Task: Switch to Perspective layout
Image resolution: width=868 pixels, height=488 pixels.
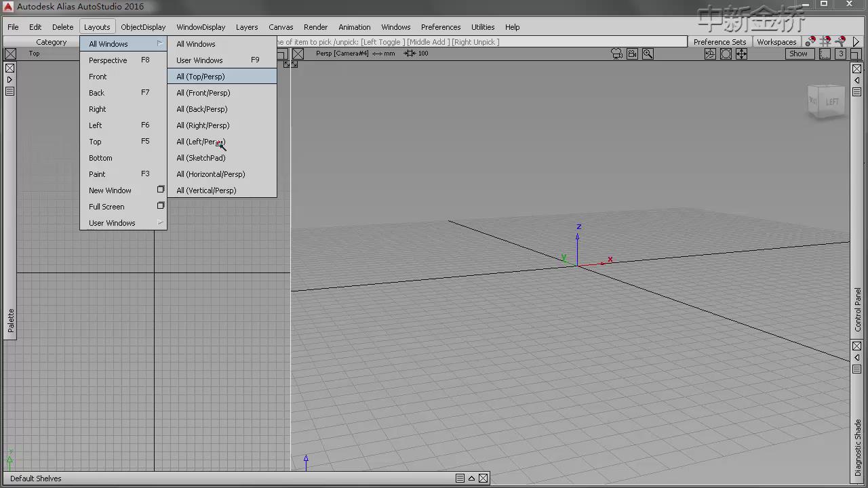Action: click(x=123, y=60)
